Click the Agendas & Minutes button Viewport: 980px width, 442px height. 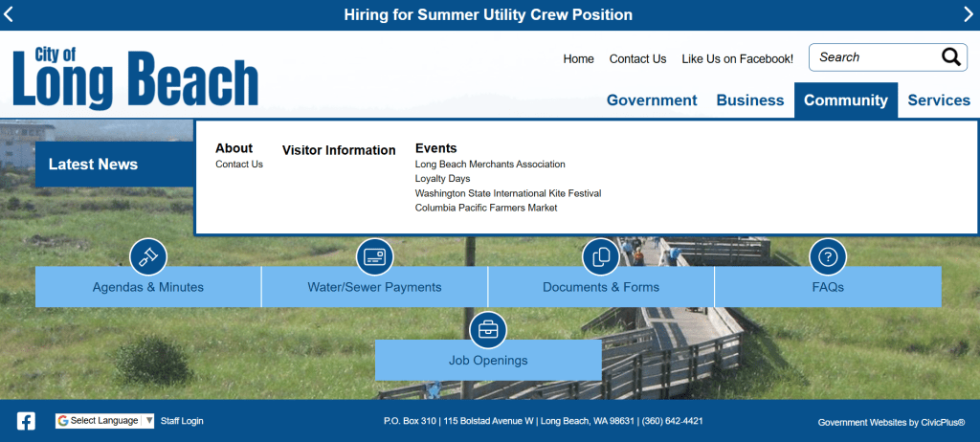pyautogui.click(x=148, y=287)
